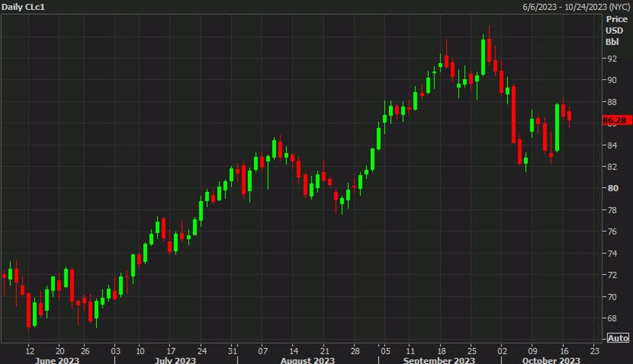Click the 07 date tick in August
This screenshot has height=364, width=633.
(263, 350)
